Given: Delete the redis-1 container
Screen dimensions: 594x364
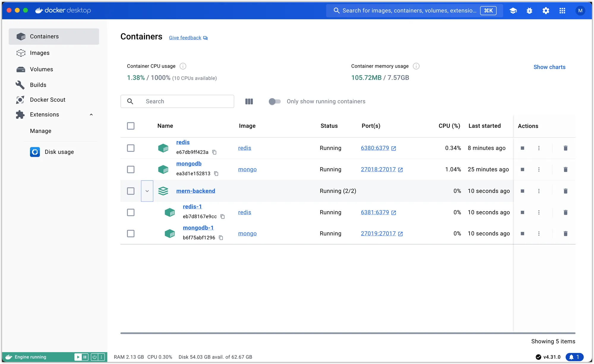Looking at the screenshot, I should coord(565,213).
